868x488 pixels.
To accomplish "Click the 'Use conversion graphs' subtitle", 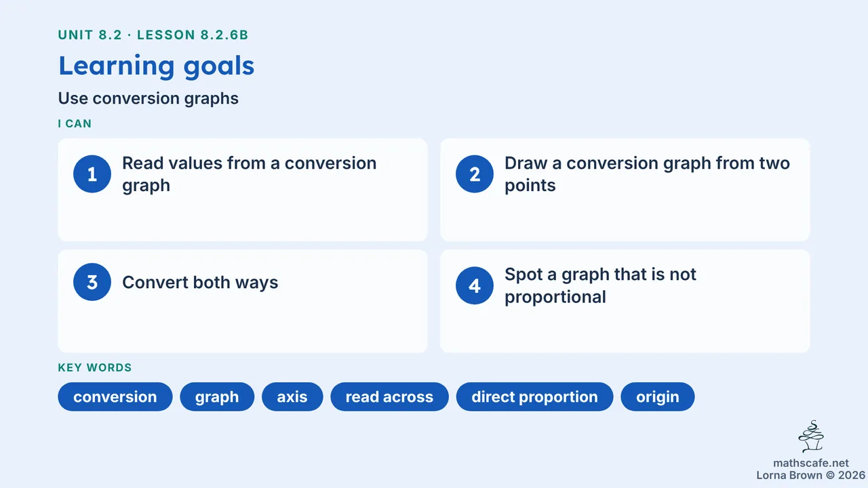I will tap(149, 98).
